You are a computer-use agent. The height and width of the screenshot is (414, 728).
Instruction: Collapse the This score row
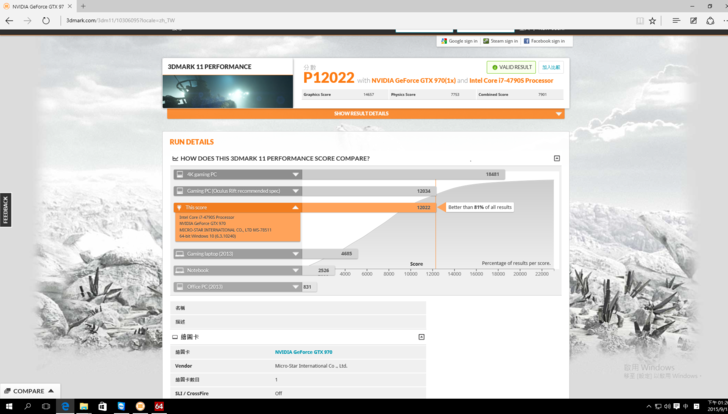[238, 207]
